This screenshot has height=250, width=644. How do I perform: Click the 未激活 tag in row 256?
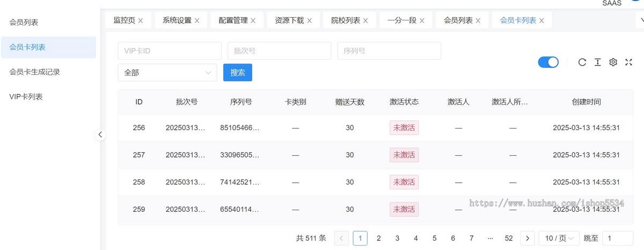[x=404, y=128]
